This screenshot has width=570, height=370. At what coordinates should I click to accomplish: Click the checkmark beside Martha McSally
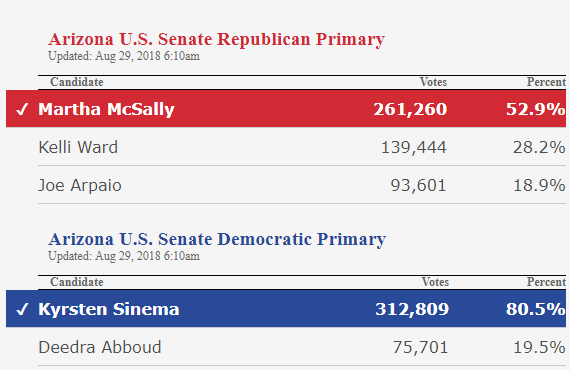pyautogui.click(x=22, y=109)
